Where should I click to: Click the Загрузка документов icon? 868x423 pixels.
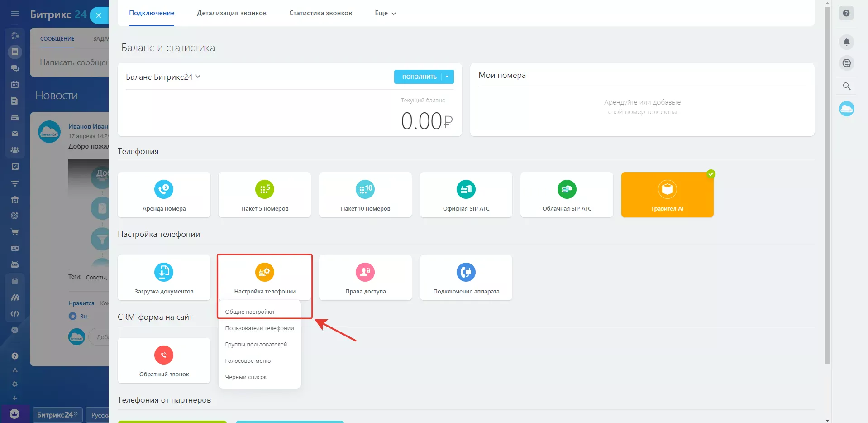pos(164,272)
